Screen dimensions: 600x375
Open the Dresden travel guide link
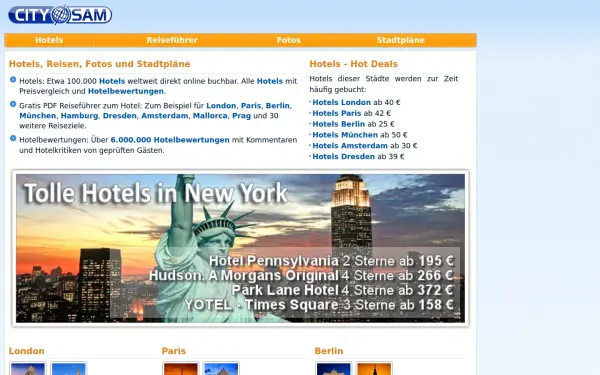[x=120, y=116]
